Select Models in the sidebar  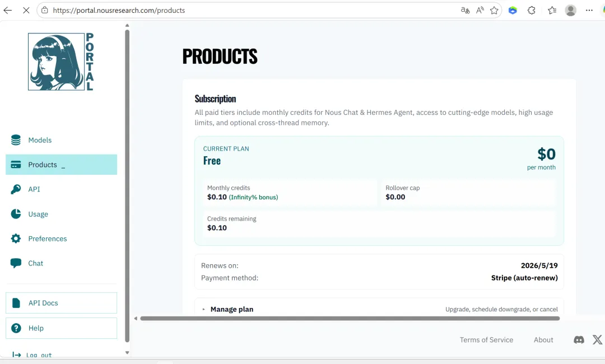pos(62,140)
